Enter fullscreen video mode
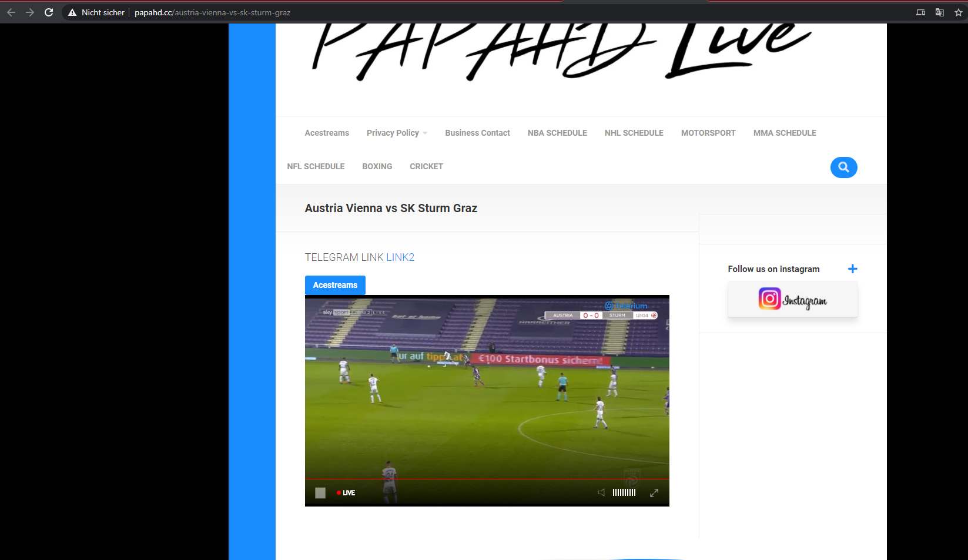This screenshot has height=560, width=968. 654,493
